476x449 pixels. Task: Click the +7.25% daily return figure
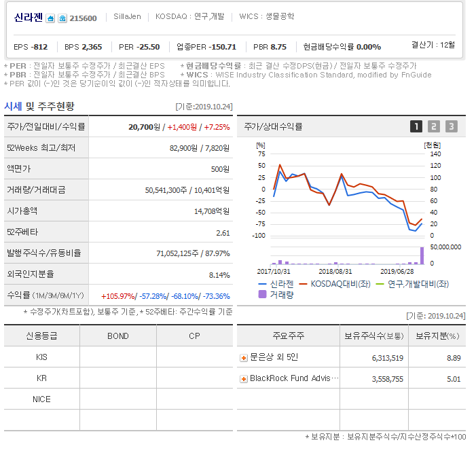pyautogui.click(x=217, y=127)
